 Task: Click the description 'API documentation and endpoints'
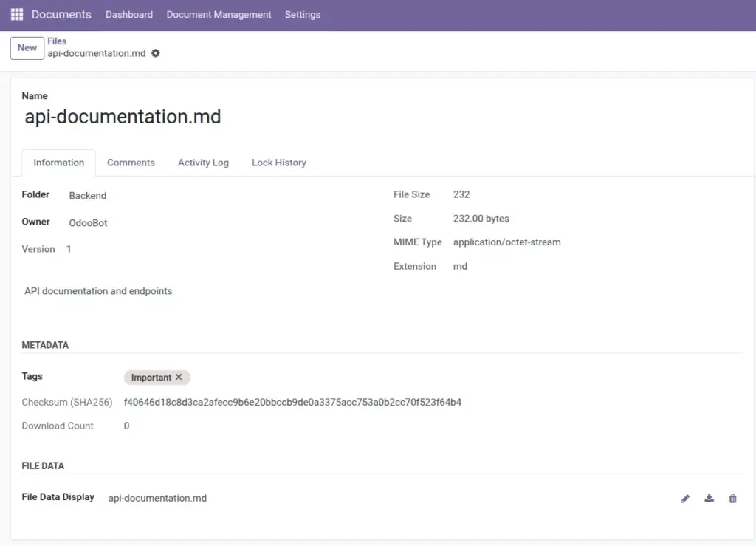(x=98, y=291)
